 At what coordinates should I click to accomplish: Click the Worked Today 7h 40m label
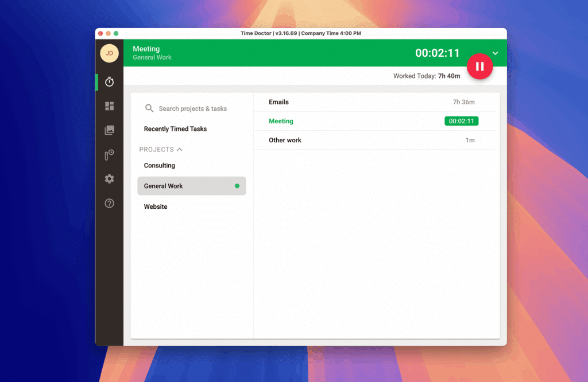tap(427, 76)
